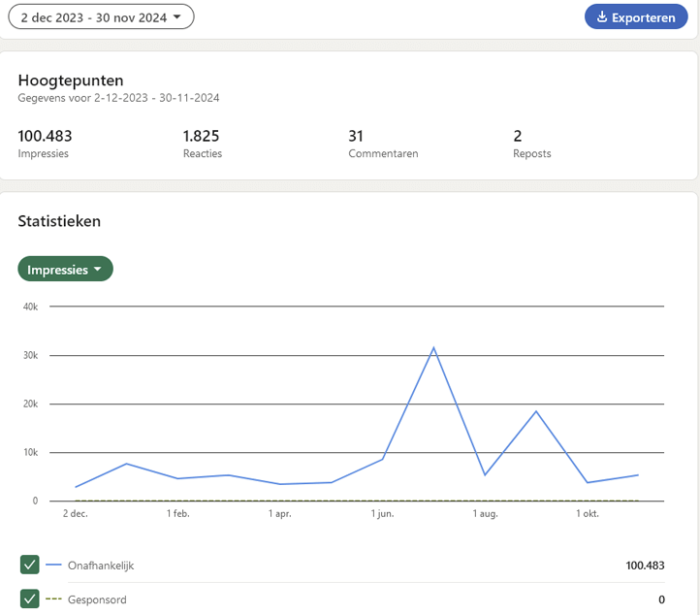Click the dashed Gesponsord legend line
700x615 pixels.
tap(53, 599)
